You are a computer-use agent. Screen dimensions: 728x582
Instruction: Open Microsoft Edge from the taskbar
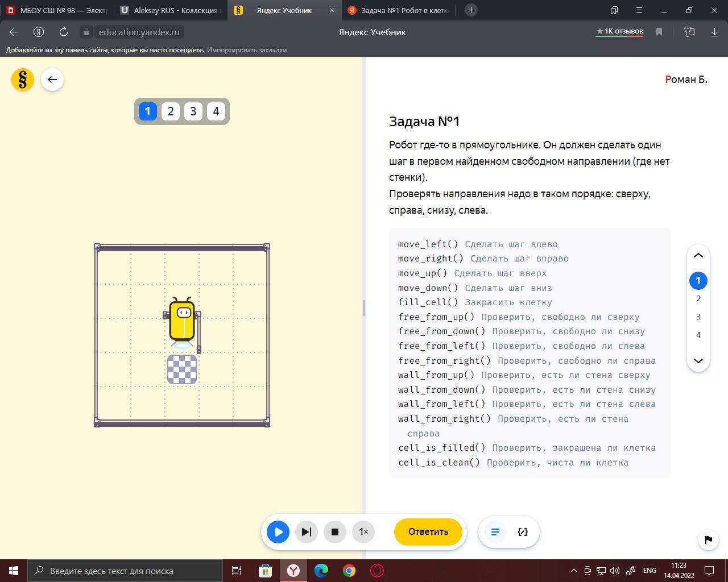click(x=321, y=571)
